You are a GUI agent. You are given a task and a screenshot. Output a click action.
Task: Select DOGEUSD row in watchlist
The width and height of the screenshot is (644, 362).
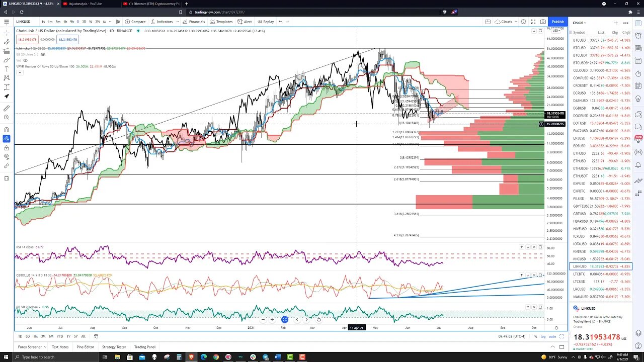click(x=601, y=116)
